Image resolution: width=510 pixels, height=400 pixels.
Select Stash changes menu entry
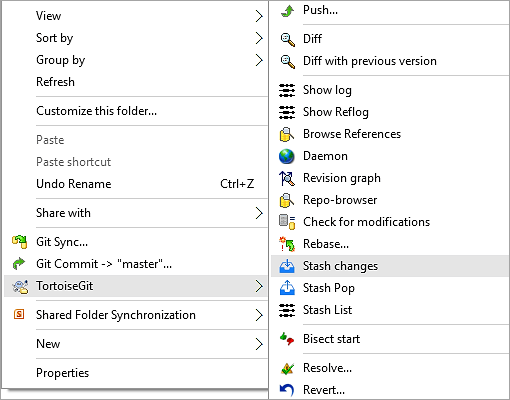[x=390, y=266]
